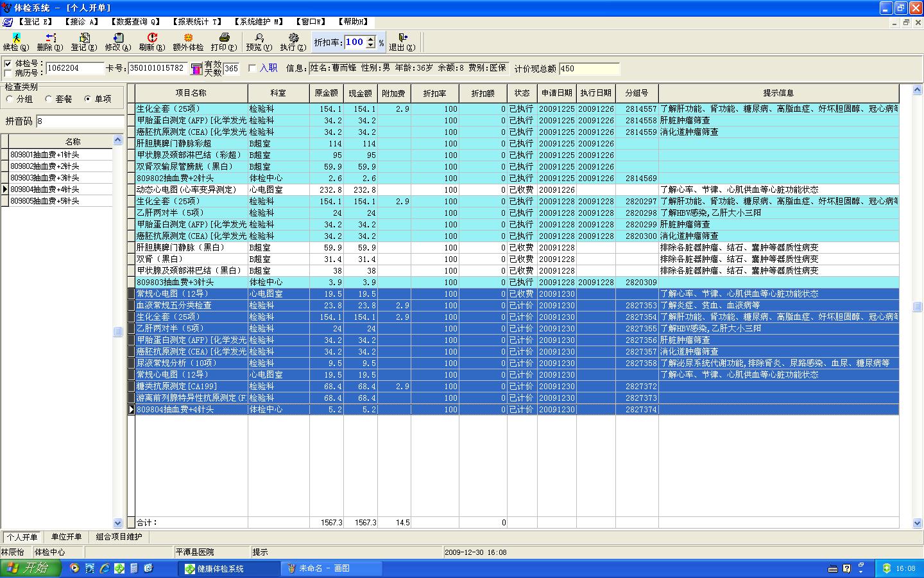Screen dimensions: 924x578
Task: Click the 退出 exit door icon
Action: pos(402,38)
